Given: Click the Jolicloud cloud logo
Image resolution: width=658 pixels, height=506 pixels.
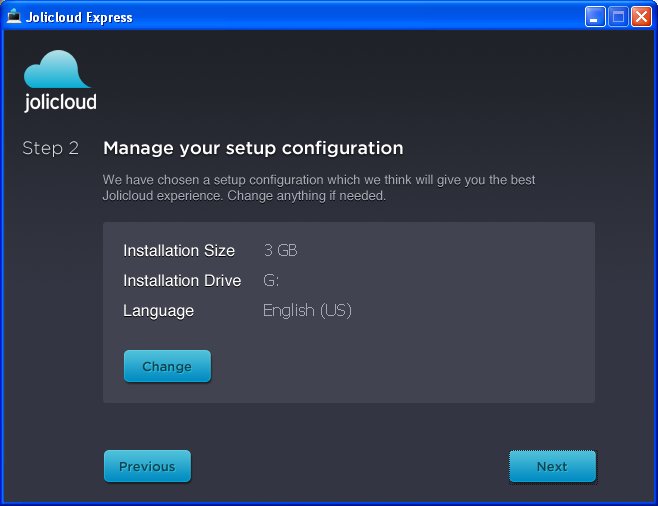Looking at the screenshot, I should (x=57, y=69).
